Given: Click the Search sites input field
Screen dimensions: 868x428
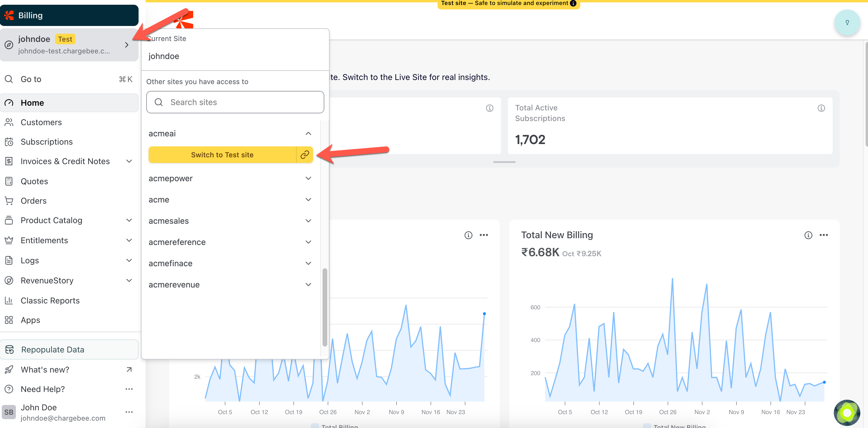Looking at the screenshot, I should pyautogui.click(x=235, y=102).
